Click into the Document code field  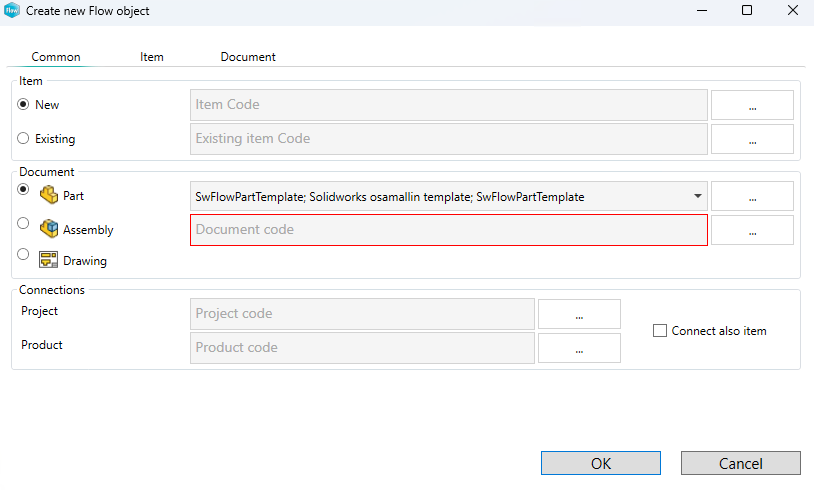[x=448, y=230]
